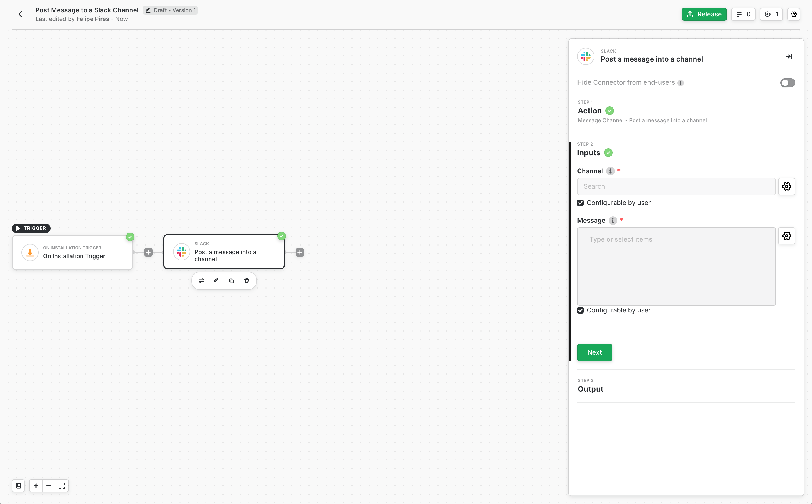This screenshot has height=504, width=812.
Task: Click the green Release button
Action: [x=704, y=14]
